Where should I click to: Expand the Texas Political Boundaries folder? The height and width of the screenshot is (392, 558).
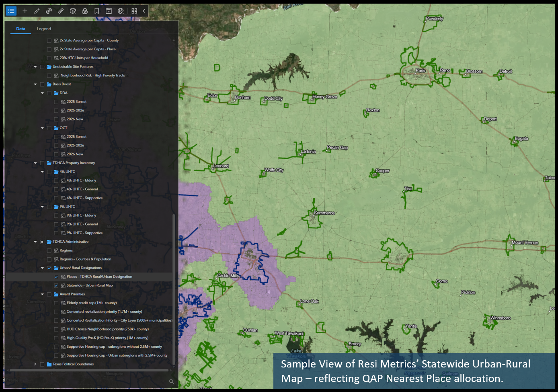click(x=35, y=364)
